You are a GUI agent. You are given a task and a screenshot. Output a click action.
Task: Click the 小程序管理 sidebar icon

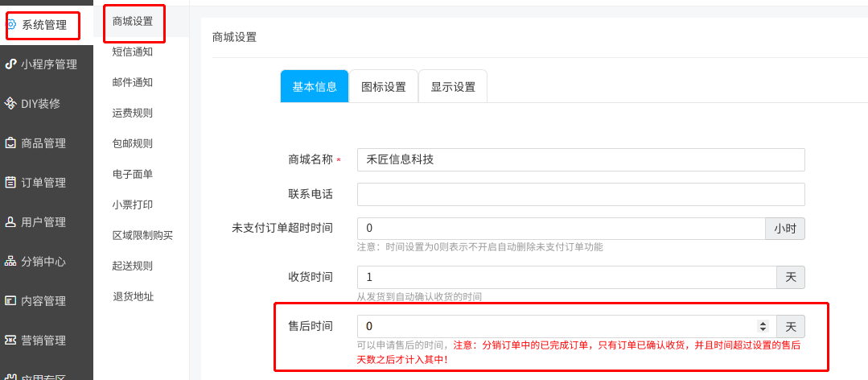(10, 64)
